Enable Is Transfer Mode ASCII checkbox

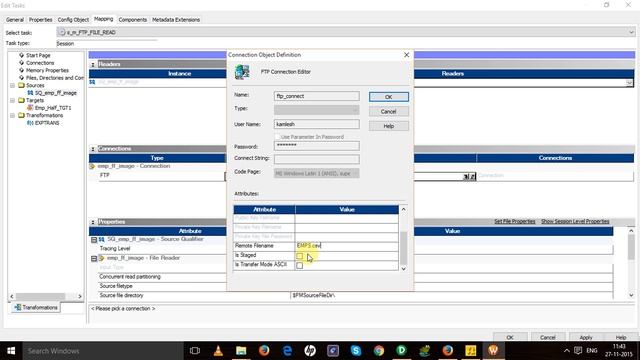tap(300, 265)
